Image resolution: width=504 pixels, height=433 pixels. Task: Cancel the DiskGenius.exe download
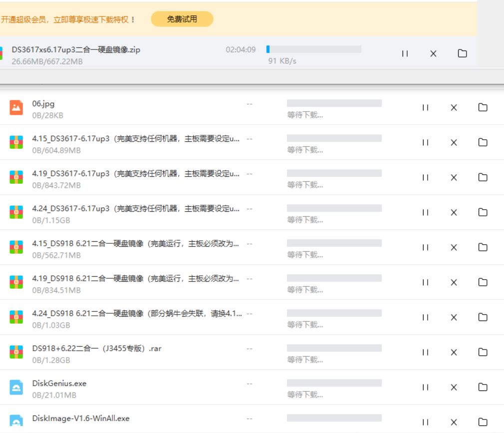point(454,388)
